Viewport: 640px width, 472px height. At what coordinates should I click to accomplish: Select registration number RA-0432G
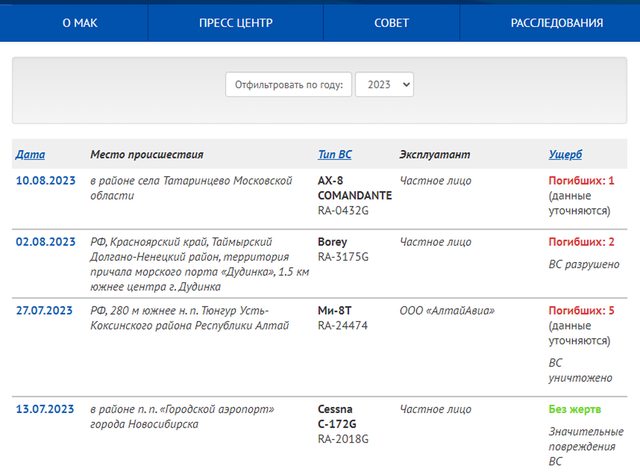[x=343, y=210]
